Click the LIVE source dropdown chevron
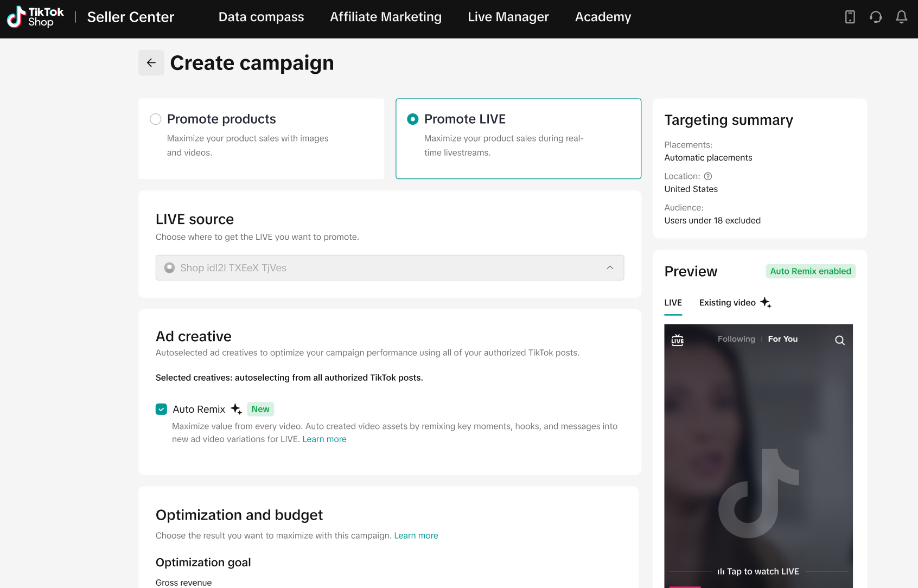This screenshot has height=588, width=918. pyautogui.click(x=610, y=268)
